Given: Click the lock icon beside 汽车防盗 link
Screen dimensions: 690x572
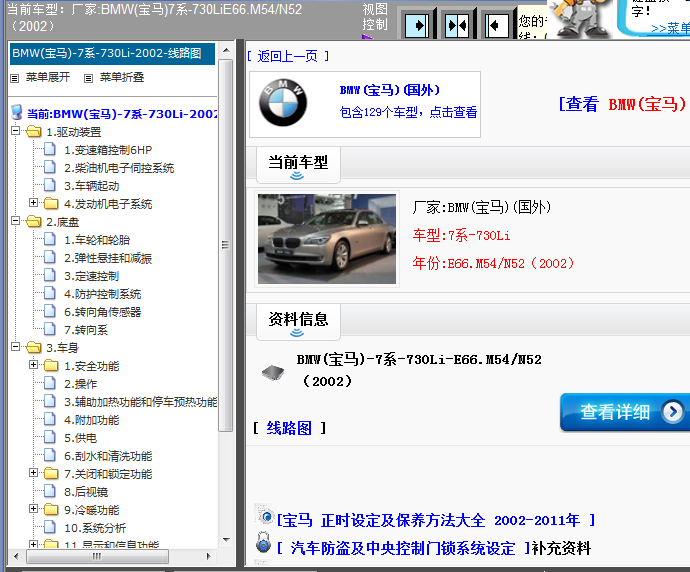Looking at the screenshot, I should (263, 542).
